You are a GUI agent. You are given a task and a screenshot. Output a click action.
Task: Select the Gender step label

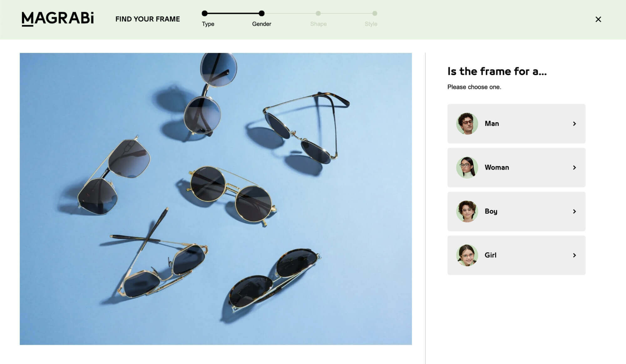click(x=262, y=24)
